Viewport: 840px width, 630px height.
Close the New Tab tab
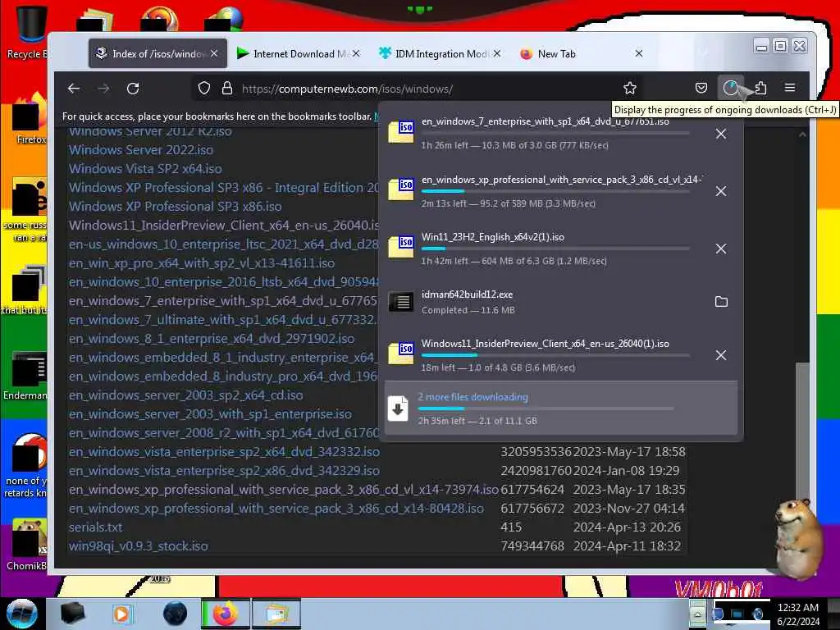click(x=638, y=53)
